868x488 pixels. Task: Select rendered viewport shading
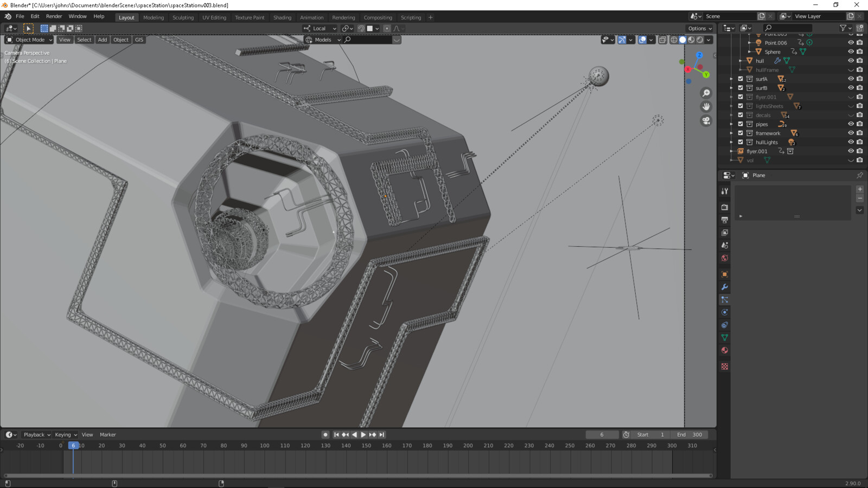click(700, 40)
